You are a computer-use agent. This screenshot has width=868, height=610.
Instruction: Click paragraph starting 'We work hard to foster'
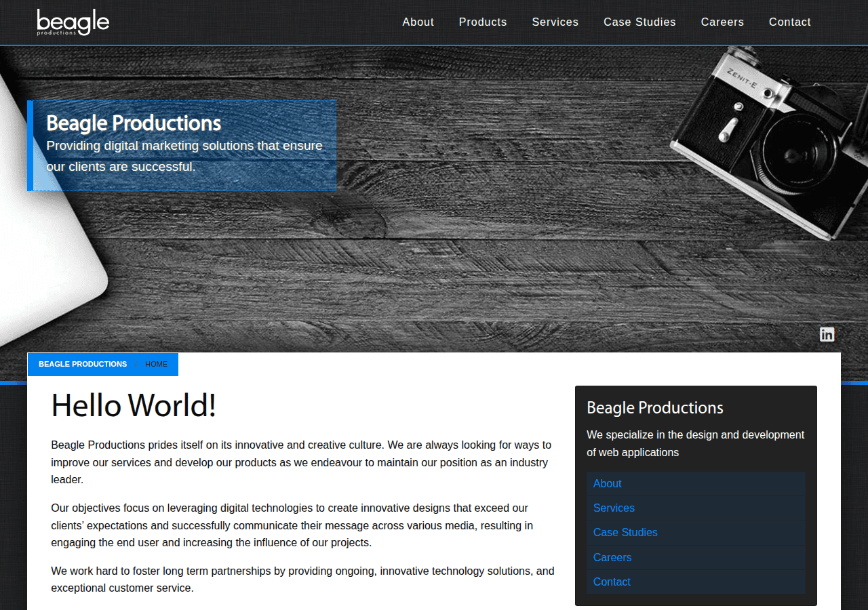click(x=302, y=579)
